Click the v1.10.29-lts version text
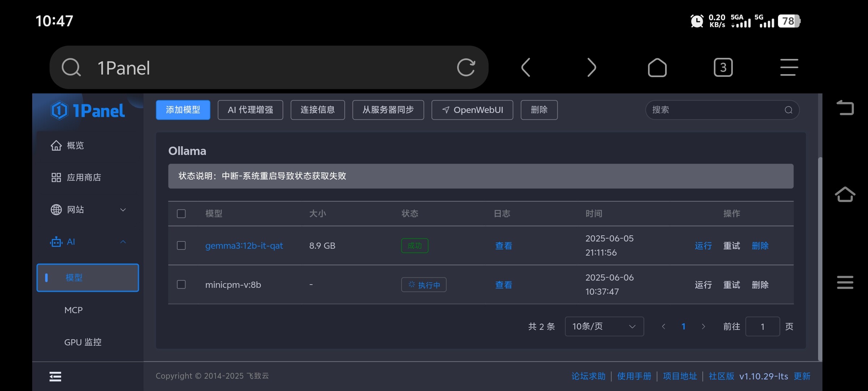Image resolution: width=868 pixels, height=391 pixels. click(x=763, y=377)
